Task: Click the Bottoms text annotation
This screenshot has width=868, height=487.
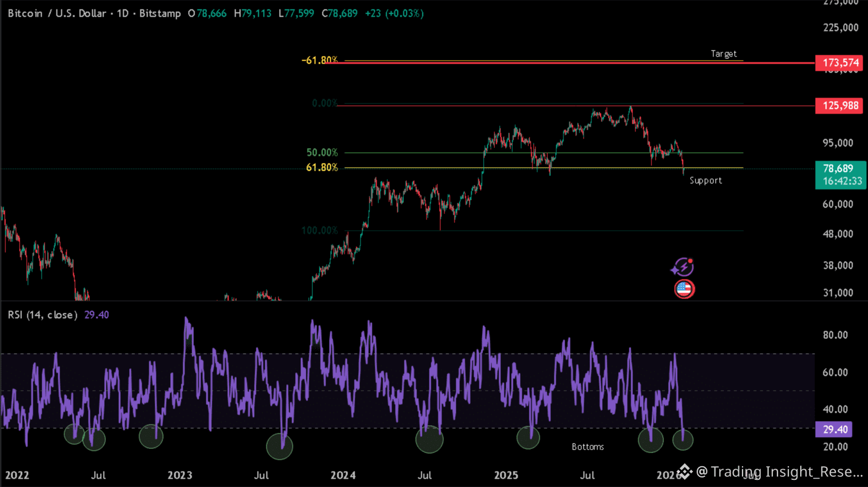Action: [x=588, y=447]
